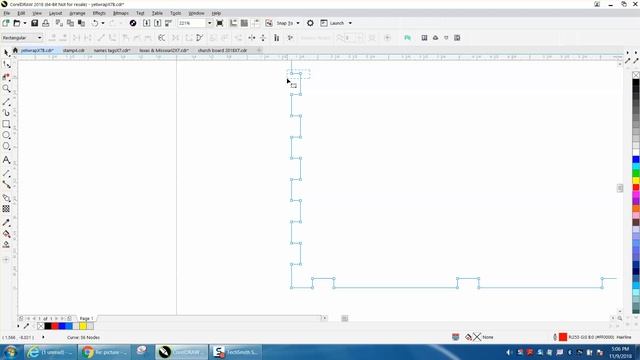The image size is (640, 360).
Task: Click the Import icon
Action: point(147,23)
